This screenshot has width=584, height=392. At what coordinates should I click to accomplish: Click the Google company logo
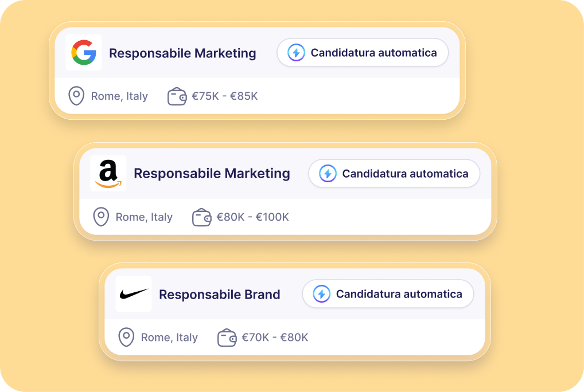(x=84, y=53)
